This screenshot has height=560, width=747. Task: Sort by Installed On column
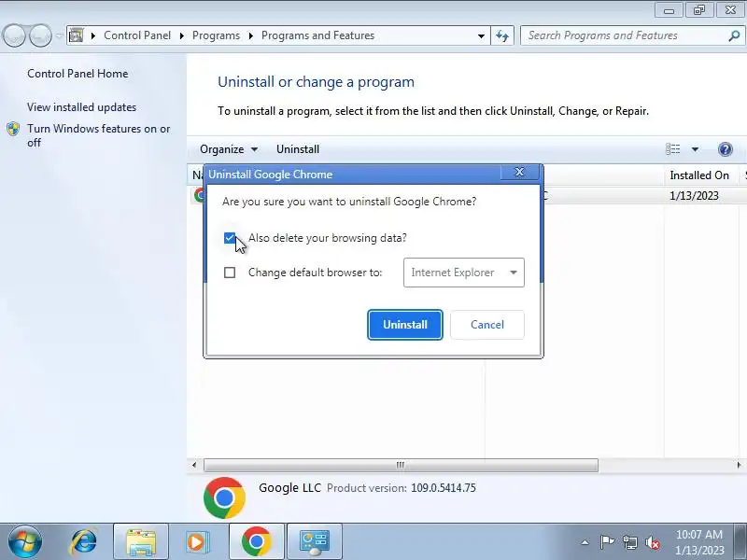[x=698, y=175]
